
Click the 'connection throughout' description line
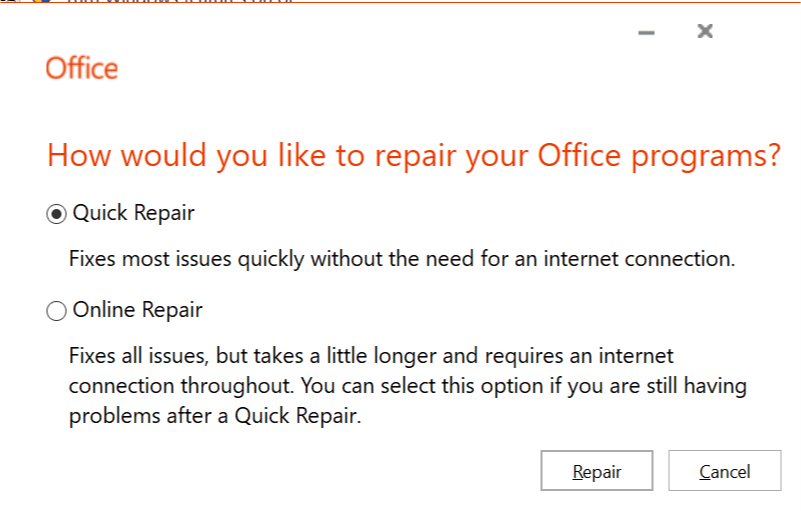[408, 386]
